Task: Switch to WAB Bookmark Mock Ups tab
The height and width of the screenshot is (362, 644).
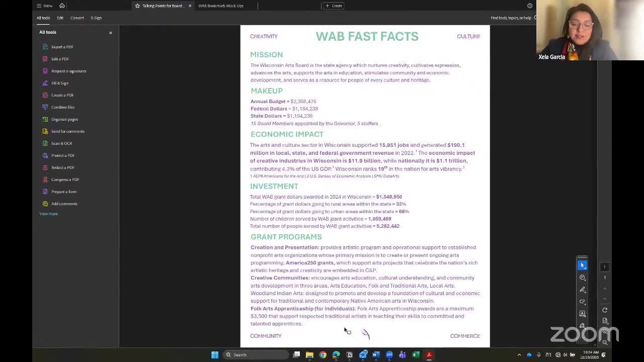Action: tap(221, 6)
